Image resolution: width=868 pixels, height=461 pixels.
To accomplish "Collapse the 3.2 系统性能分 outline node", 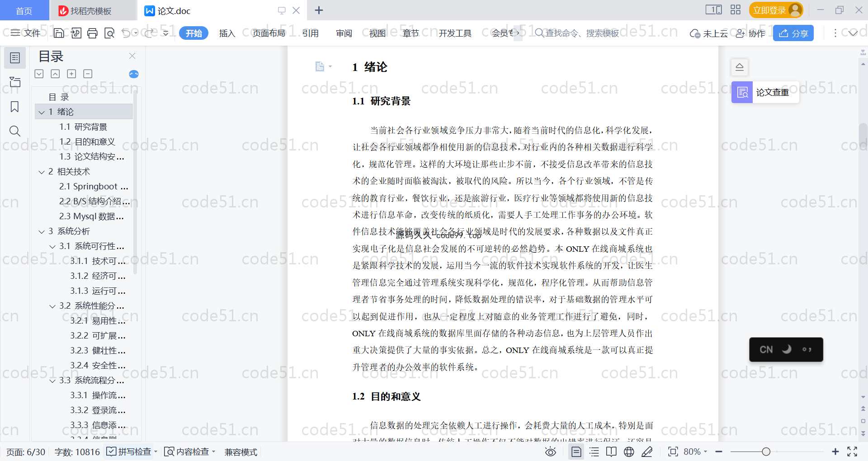I will click(52, 306).
